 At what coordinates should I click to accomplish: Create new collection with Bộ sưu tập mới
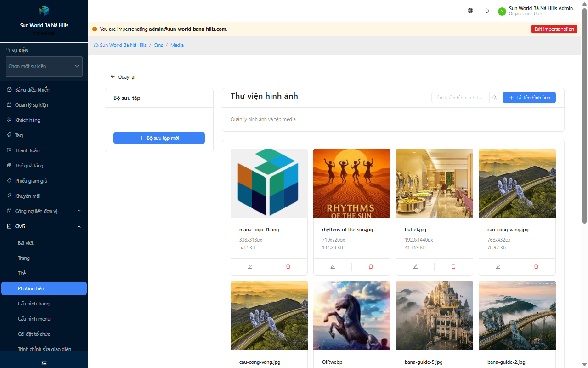click(x=159, y=138)
